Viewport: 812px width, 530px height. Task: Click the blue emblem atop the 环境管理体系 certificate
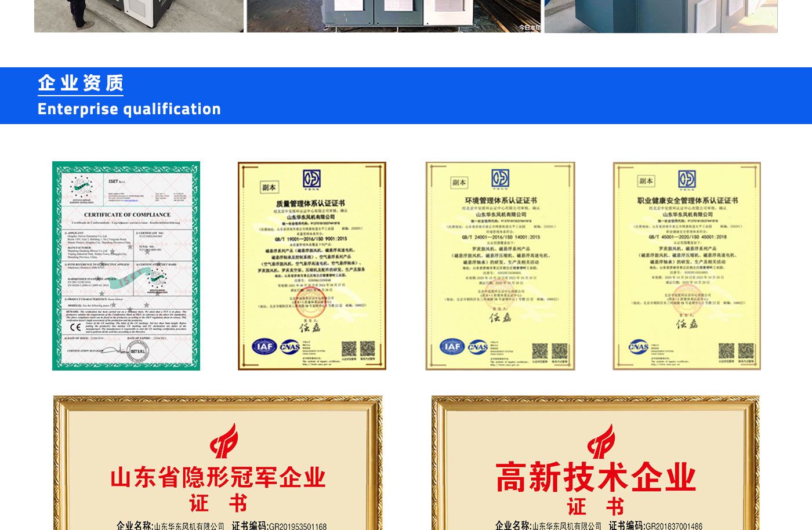point(500,178)
